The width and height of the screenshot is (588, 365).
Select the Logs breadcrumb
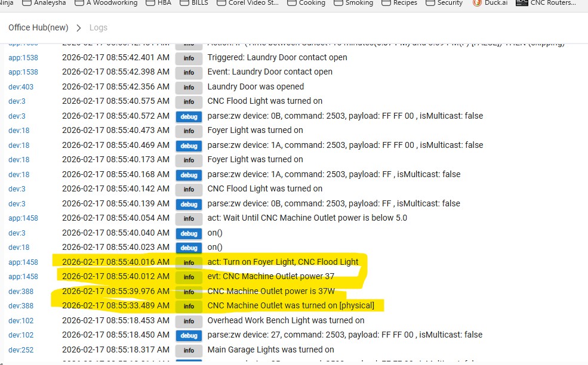tap(98, 27)
